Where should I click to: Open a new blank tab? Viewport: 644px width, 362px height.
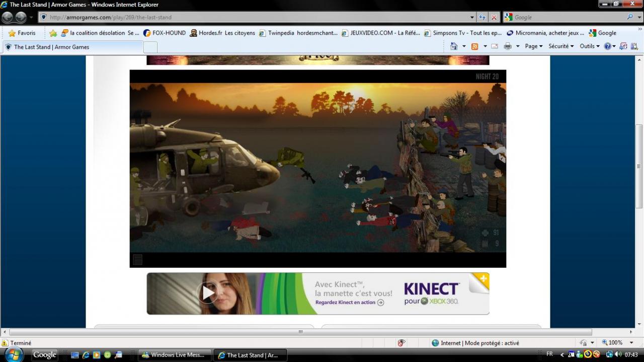[150, 47]
